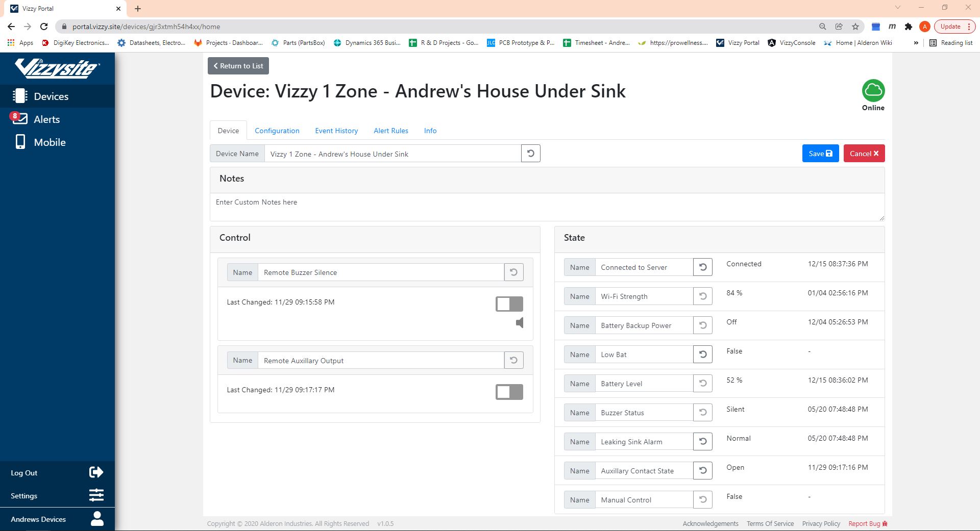
Task: Open Reading list in bookmarks bar
Action: point(951,43)
